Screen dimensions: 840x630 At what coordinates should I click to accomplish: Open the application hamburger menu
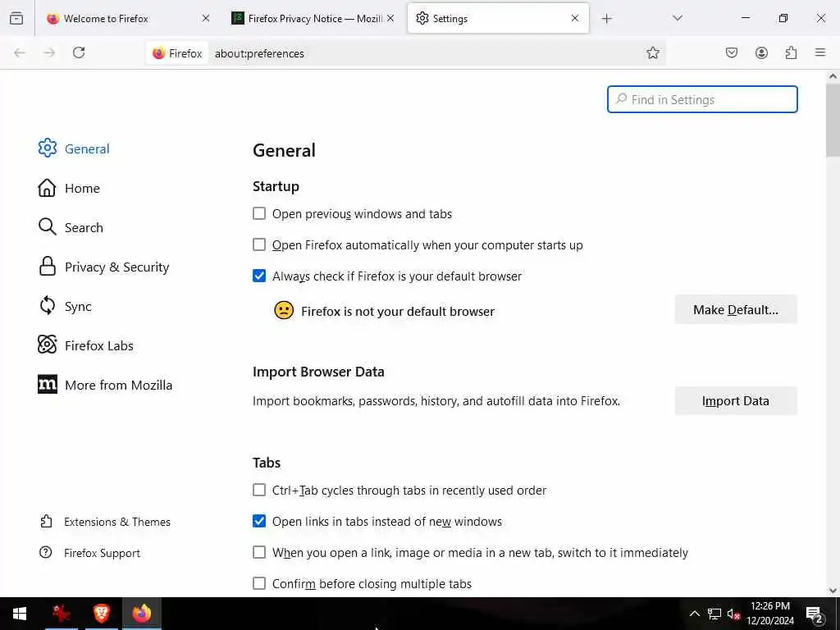pyautogui.click(x=820, y=52)
